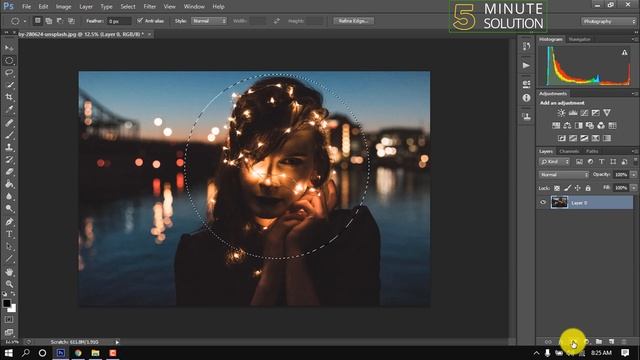Open the Style dropdown
The height and width of the screenshot is (360, 640).
[209, 21]
